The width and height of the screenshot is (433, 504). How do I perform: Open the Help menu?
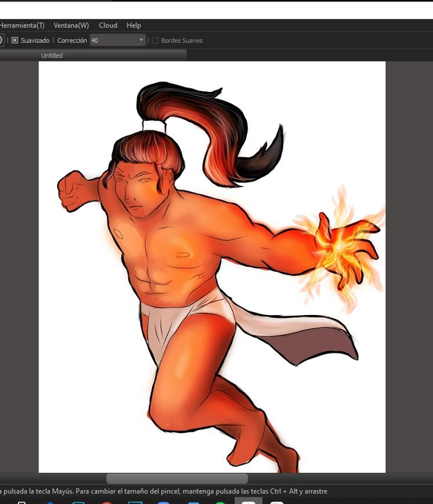pos(133,25)
